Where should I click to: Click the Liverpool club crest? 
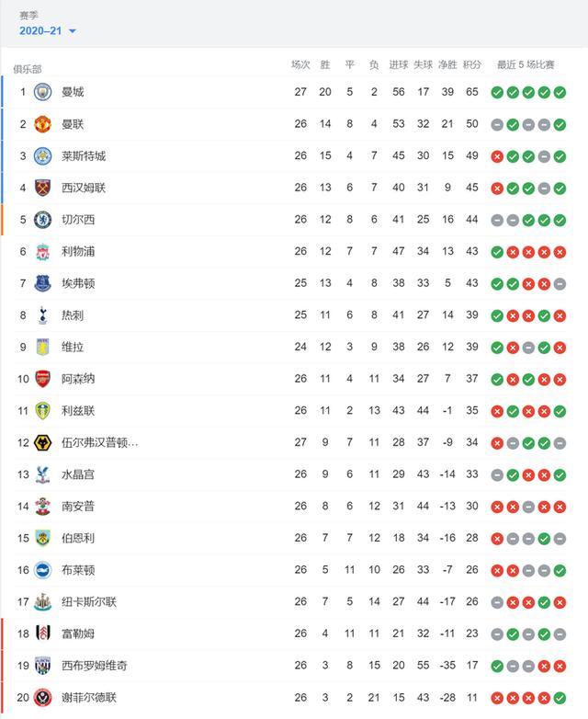(x=42, y=252)
